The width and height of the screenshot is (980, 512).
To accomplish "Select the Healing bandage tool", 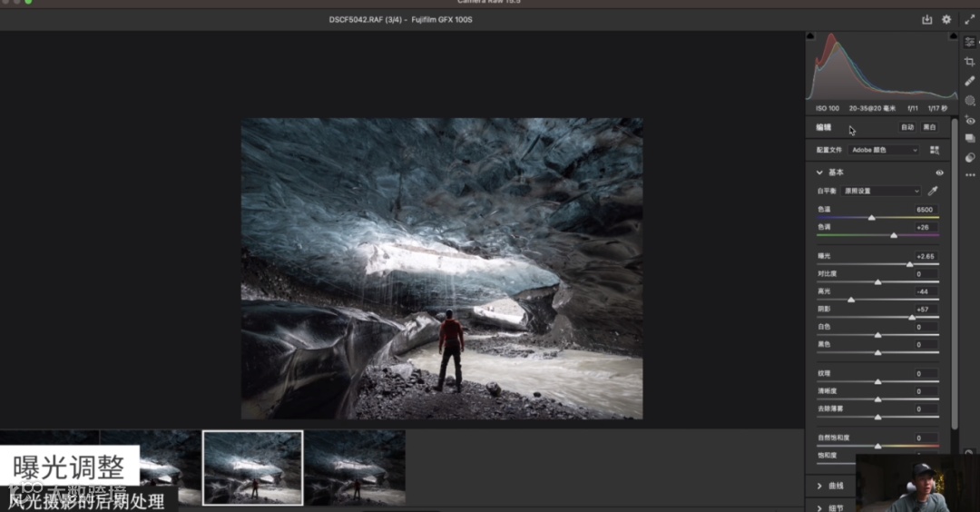I will [x=969, y=81].
